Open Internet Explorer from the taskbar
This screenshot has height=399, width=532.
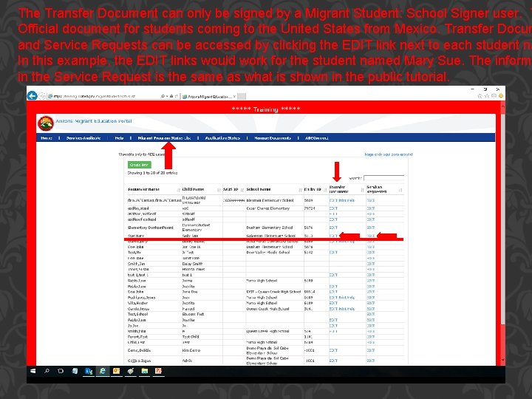103,371
